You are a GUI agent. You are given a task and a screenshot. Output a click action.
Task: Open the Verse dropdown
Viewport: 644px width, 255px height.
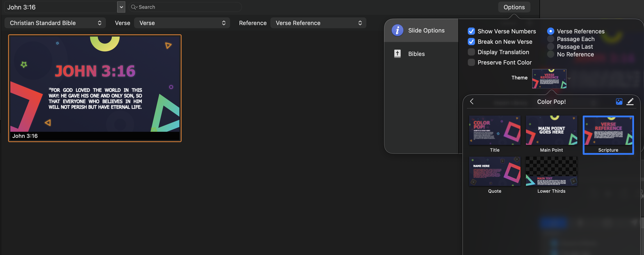coord(182,23)
